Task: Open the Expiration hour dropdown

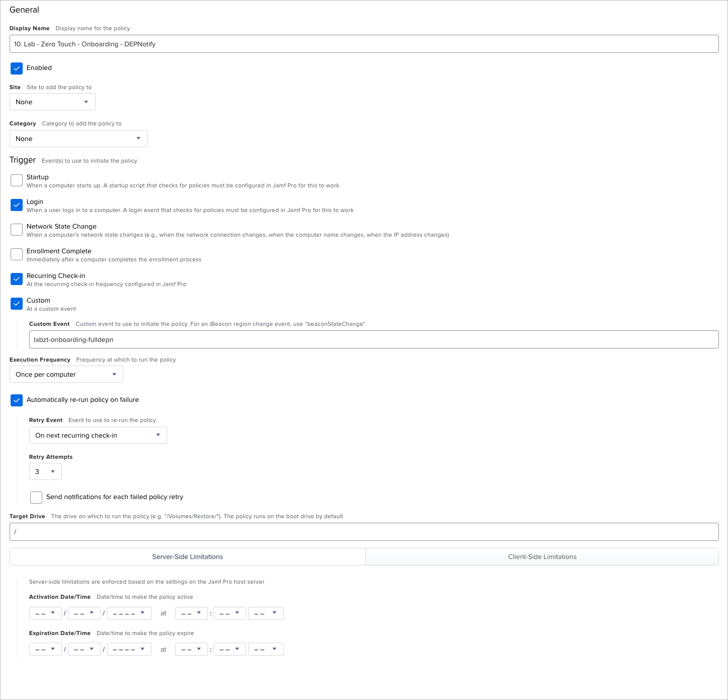Action: point(191,649)
